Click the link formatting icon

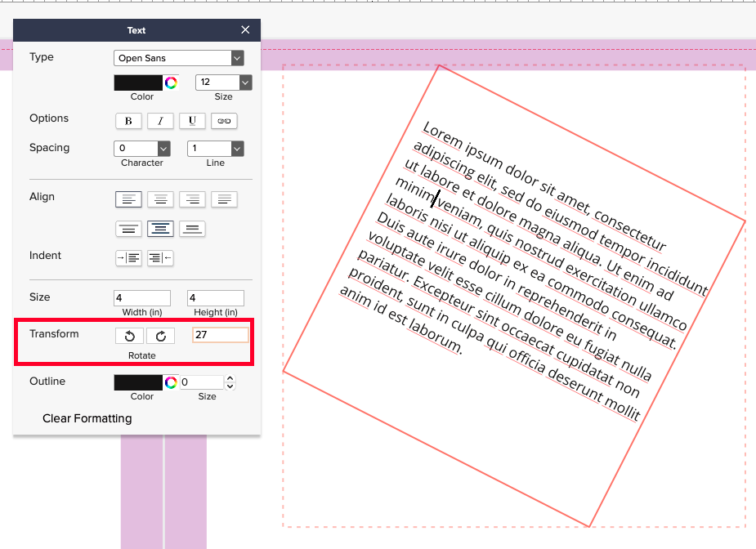(x=224, y=121)
